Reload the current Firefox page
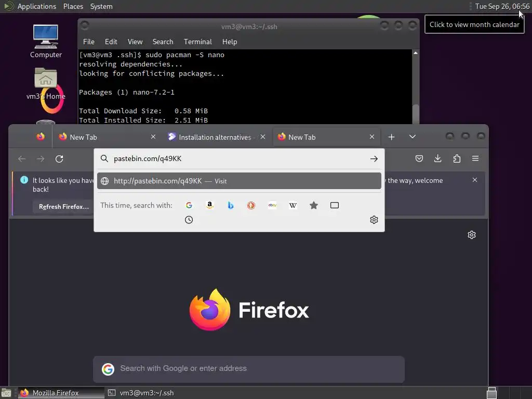 click(x=59, y=159)
